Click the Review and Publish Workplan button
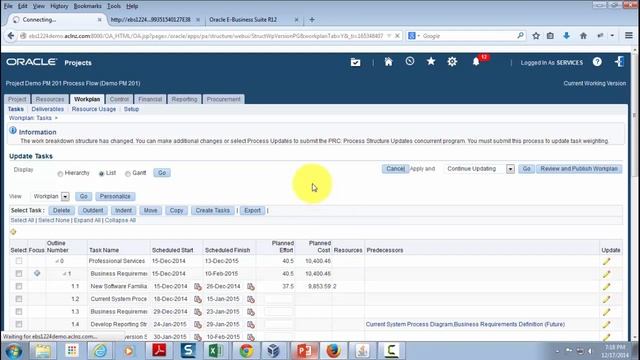 coord(579,169)
